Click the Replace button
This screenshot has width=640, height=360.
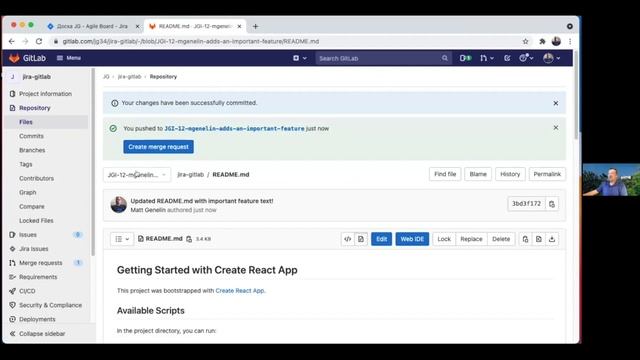tap(471, 239)
